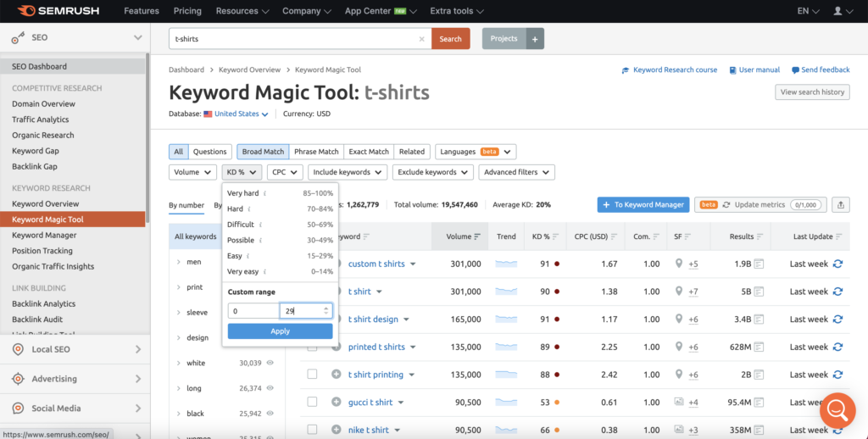Refresh the gucci t shirt row
Image resolution: width=868 pixels, height=439 pixels.
(x=837, y=403)
